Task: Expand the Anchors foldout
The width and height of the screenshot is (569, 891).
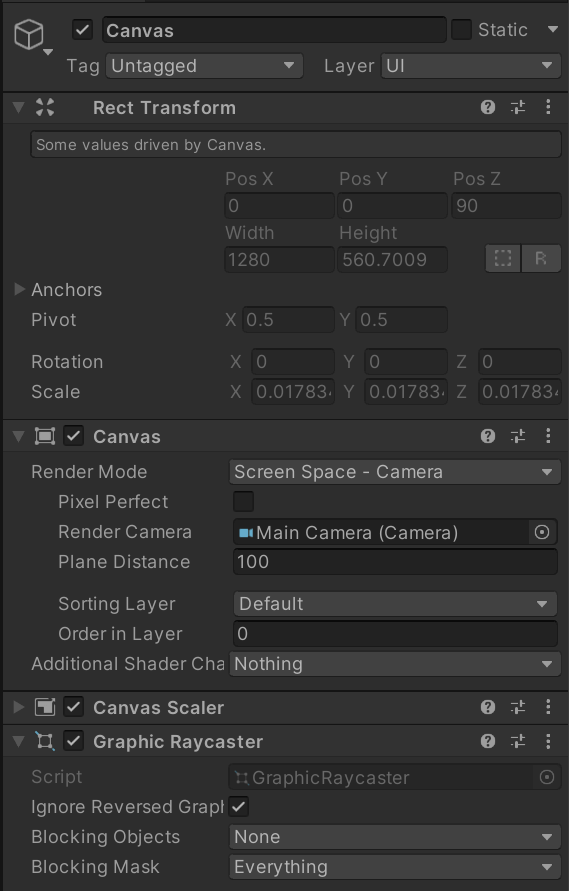Action: click(x=19, y=289)
